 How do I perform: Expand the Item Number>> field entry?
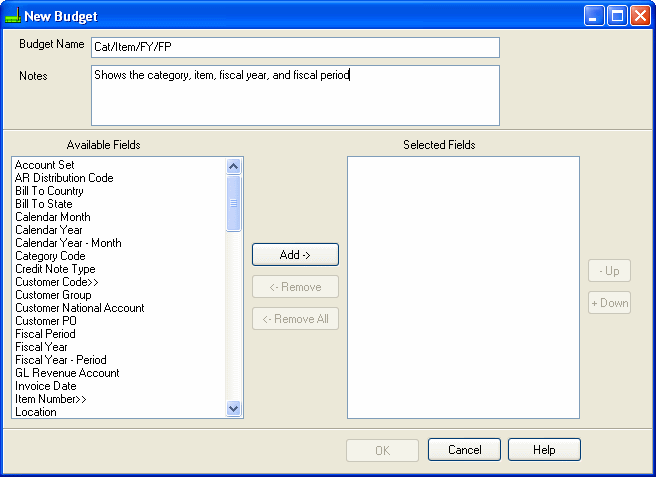pyautogui.click(x=49, y=399)
